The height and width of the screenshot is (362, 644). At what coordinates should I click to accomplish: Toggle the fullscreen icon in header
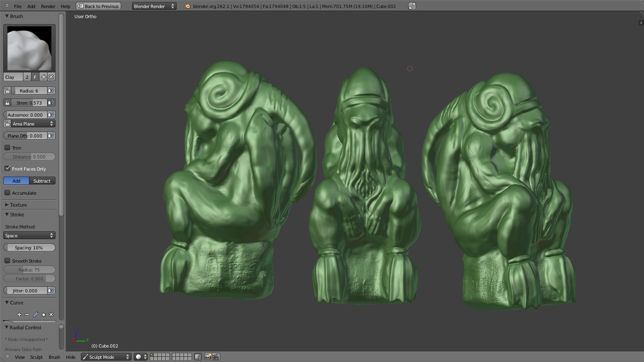pyautogui.click(x=412, y=6)
